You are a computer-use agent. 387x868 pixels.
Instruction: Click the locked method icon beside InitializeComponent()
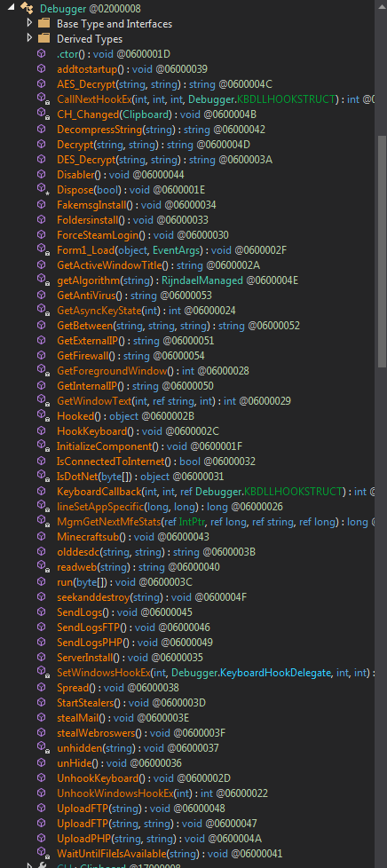click(43, 446)
